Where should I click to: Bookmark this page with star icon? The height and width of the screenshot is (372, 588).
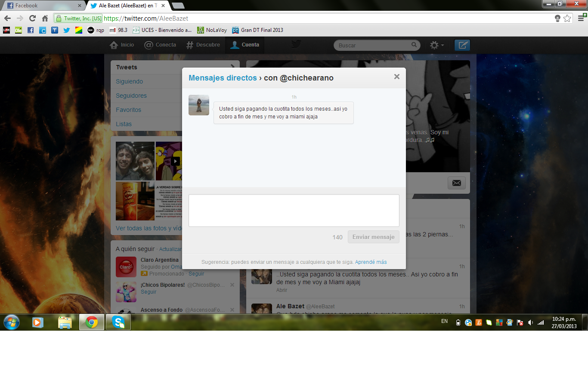(567, 19)
